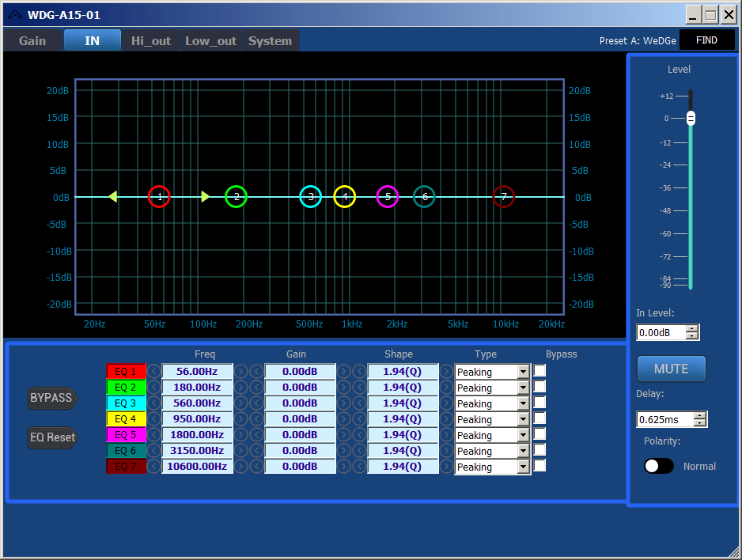Click the Delay 0.625ms field
Screen dimensions: 742x560
click(x=665, y=419)
